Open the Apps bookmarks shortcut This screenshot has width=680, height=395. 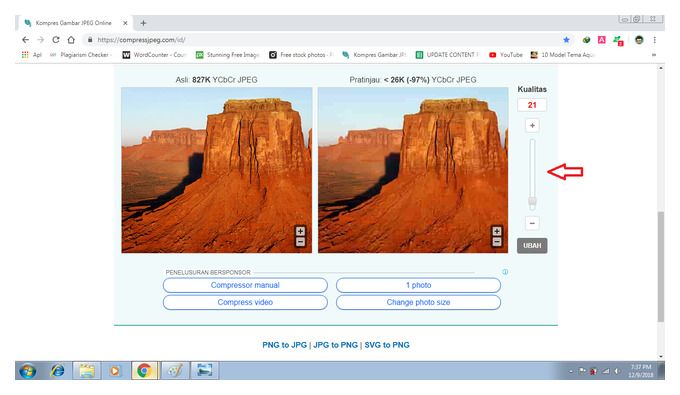(32, 55)
